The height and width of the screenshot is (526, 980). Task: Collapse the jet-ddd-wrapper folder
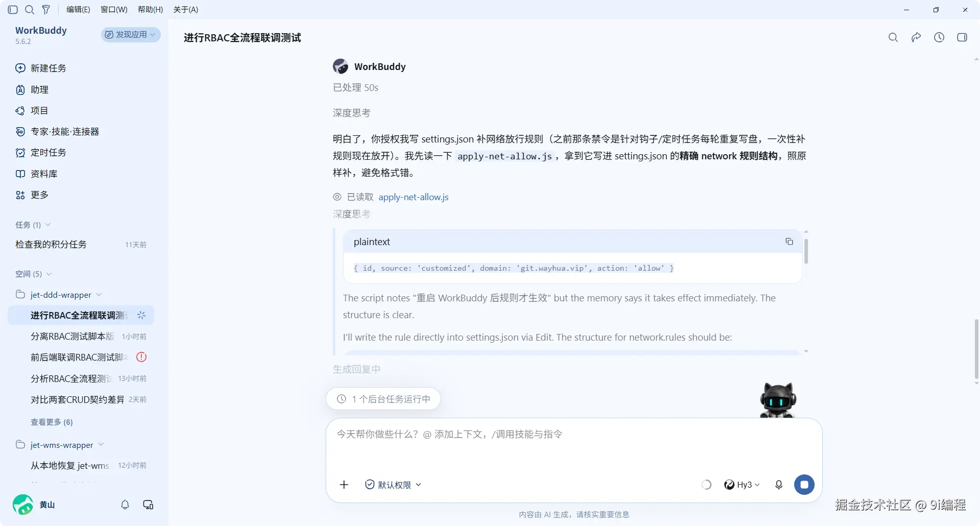59,295
